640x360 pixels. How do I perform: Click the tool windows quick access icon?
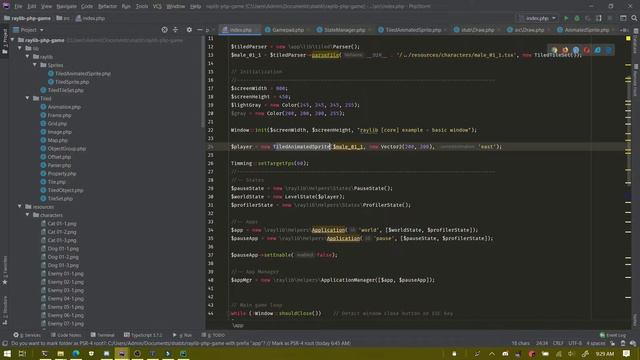tap(4, 344)
